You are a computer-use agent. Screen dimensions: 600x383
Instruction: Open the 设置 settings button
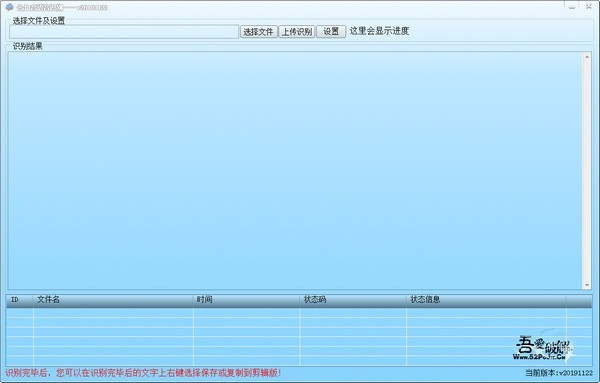(331, 31)
